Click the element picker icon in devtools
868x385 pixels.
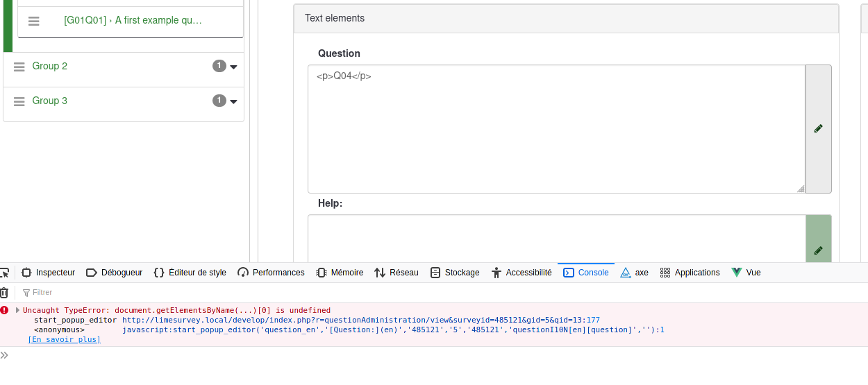click(x=4, y=273)
